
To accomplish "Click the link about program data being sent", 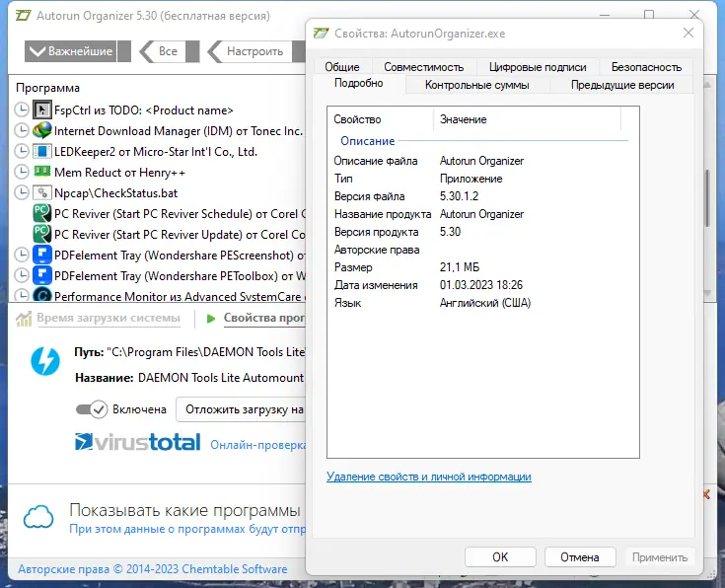I will (187, 529).
